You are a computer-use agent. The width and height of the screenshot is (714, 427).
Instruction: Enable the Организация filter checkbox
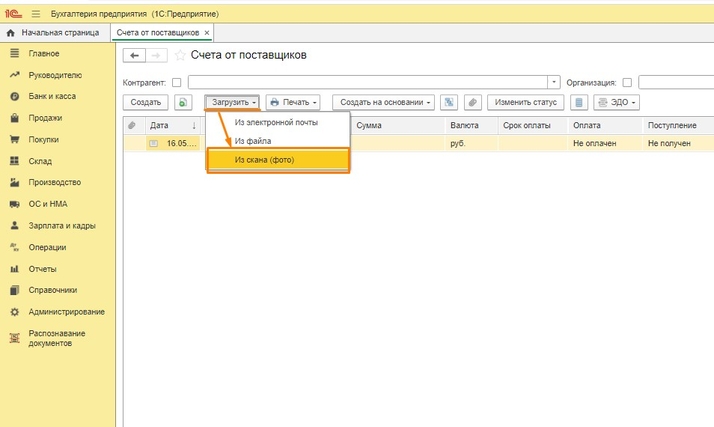(x=627, y=82)
